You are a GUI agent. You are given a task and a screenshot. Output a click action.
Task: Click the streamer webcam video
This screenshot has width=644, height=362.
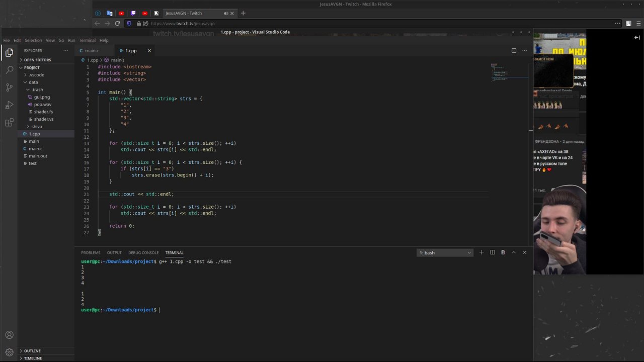click(560, 230)
